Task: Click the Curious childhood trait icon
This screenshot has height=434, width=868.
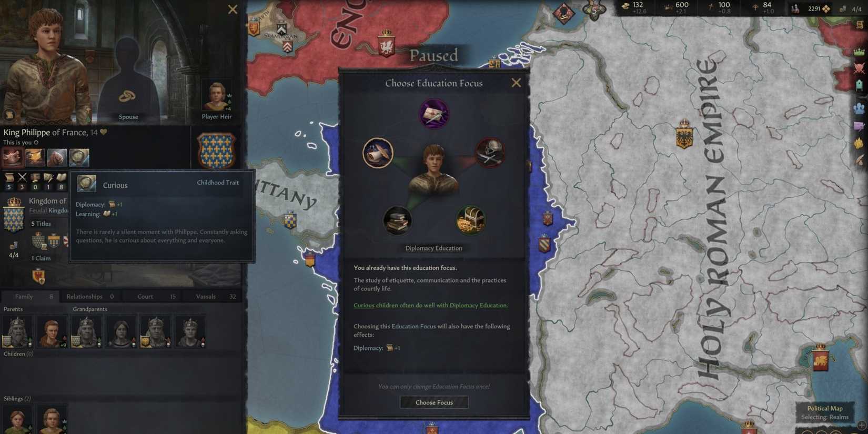Action: coord(79,157)
